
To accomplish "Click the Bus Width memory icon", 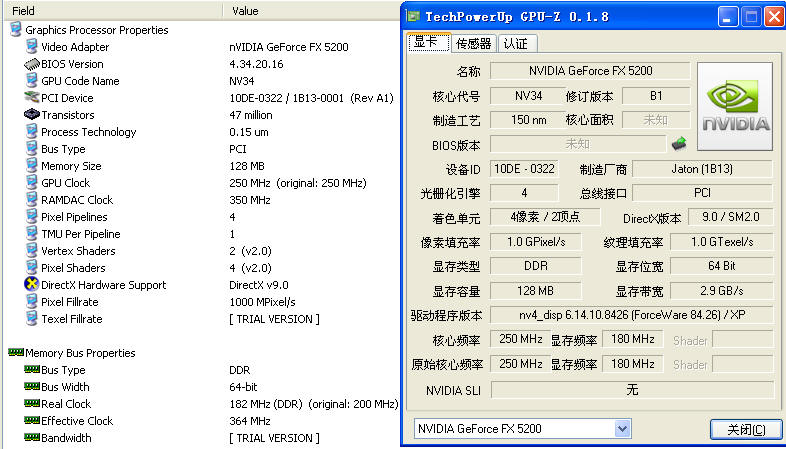I will tap(32, 387).
